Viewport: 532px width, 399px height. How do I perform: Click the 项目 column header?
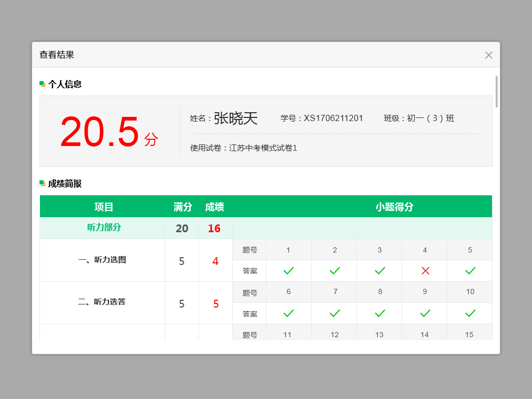pos(104,207)
